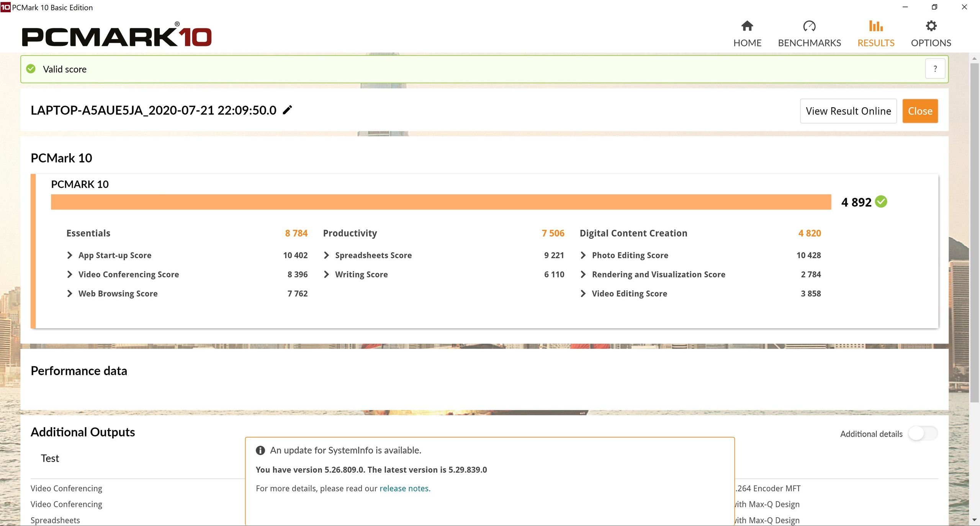Expand the Video Editing Score chevron

click(x=583, y=293)
